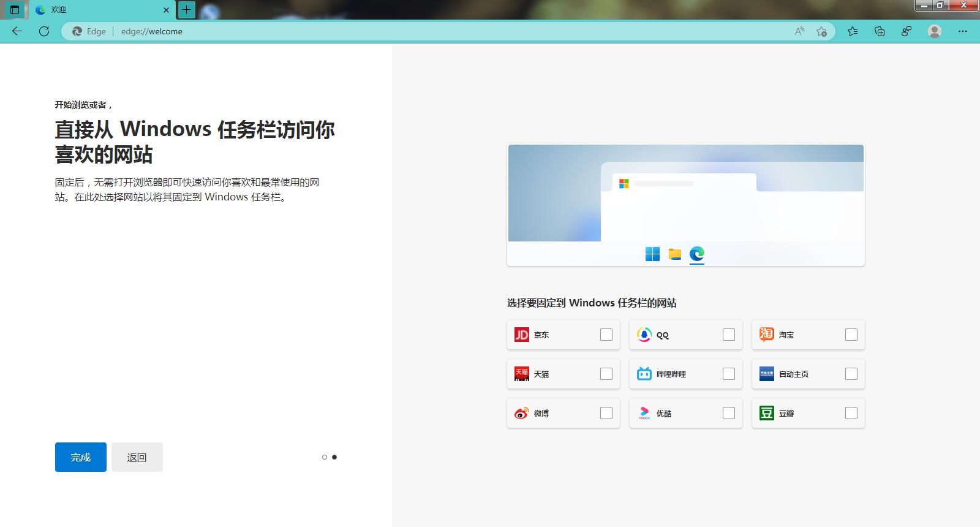The height and width of the screenshot is (527, 980).
Task: Click the 优酷 logo icon
Action: click(x=644, y=413)
